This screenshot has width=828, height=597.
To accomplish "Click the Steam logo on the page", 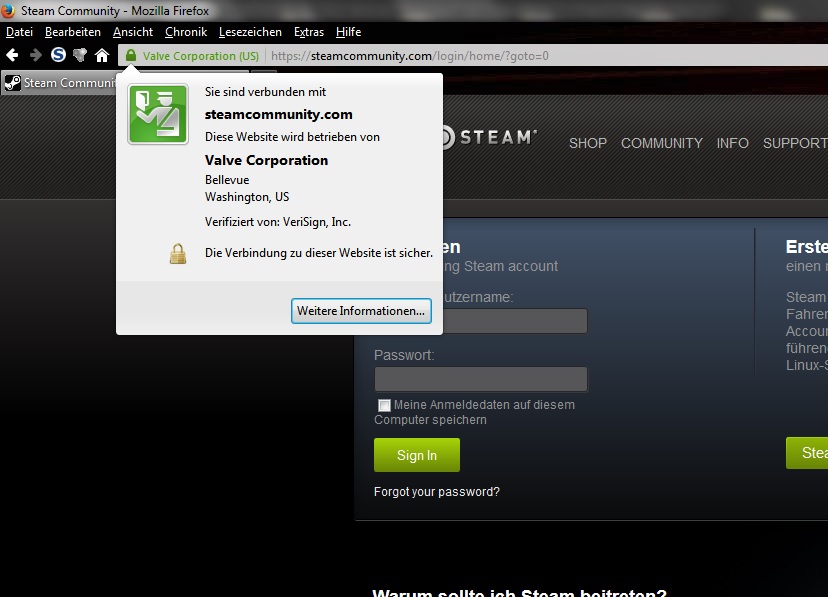I will coord(490,137).
